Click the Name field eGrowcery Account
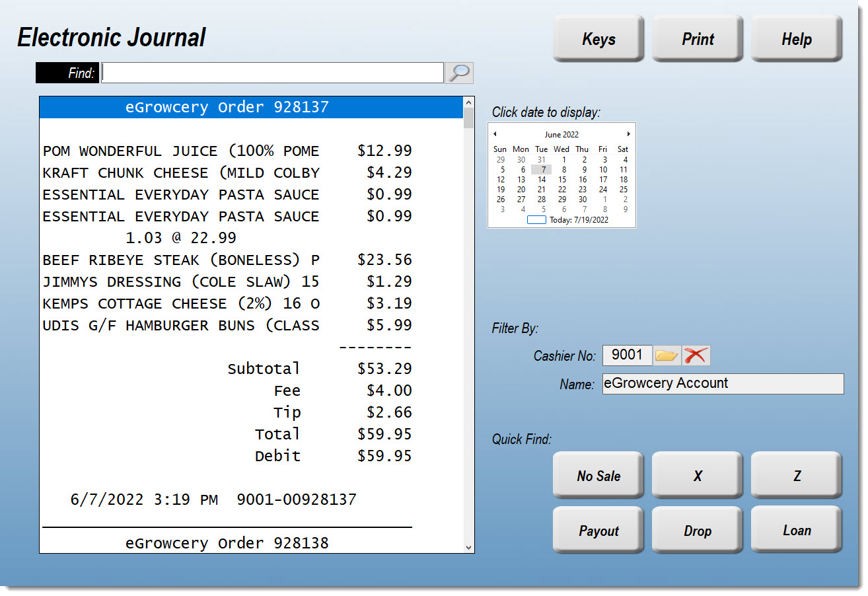 [x=723, y=384]
